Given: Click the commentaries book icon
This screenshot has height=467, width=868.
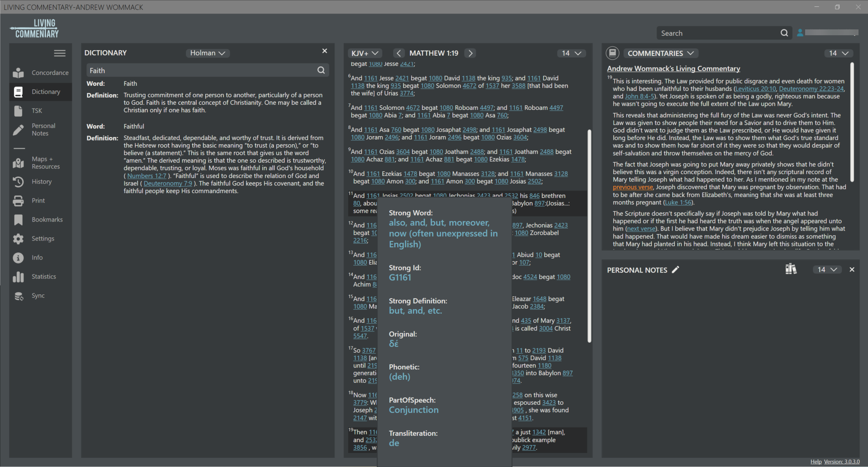Looking at the screenshot, I should pos(612,53).
